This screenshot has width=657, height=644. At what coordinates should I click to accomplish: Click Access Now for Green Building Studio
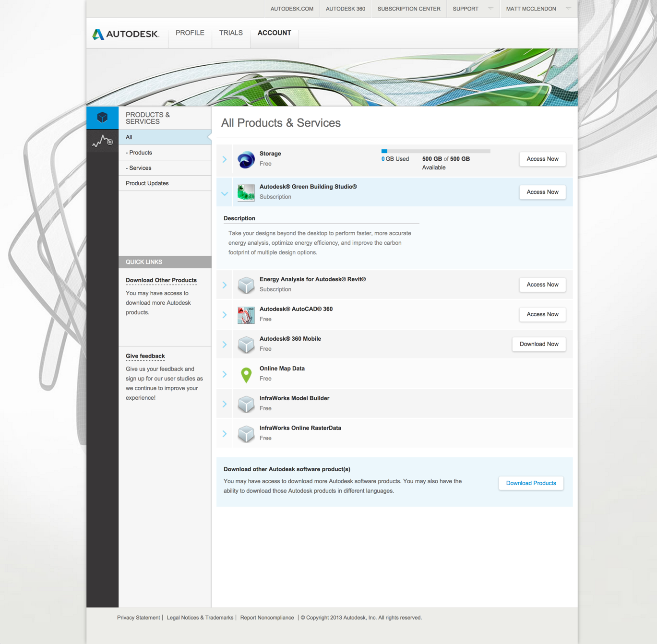coord(542,192)
